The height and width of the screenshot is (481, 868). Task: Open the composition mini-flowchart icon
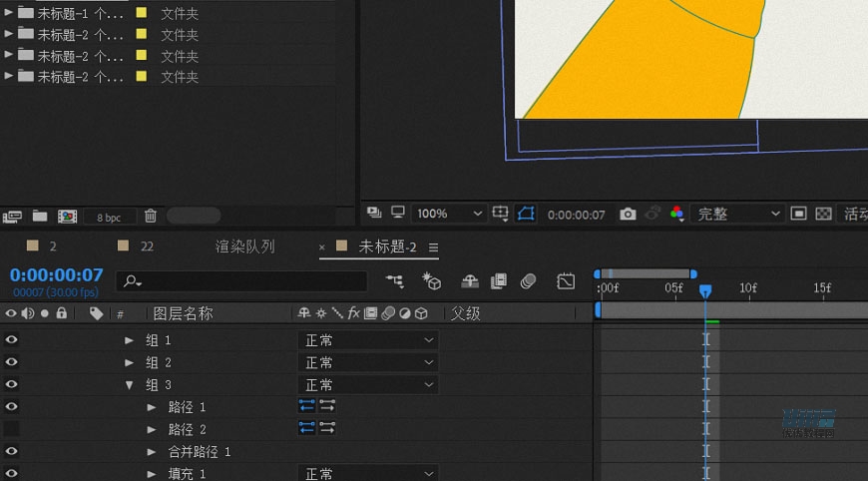pyautogui.click(x=395, y=281)
